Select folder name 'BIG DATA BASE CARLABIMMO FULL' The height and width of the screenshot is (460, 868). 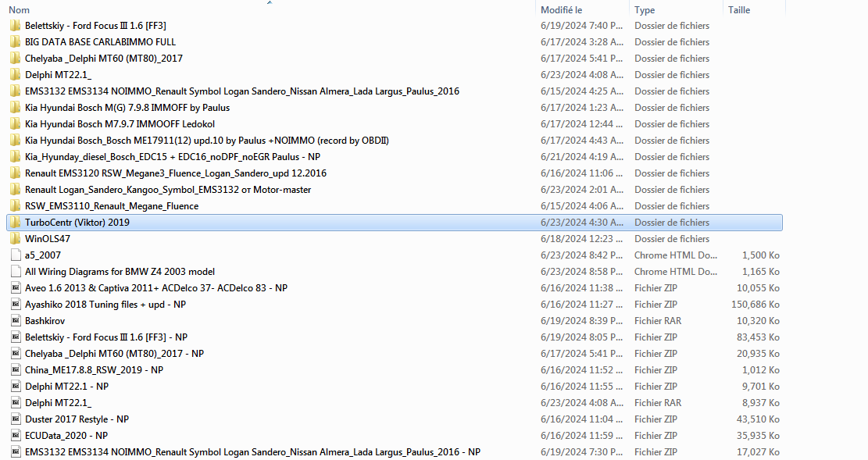coord(100,42)
